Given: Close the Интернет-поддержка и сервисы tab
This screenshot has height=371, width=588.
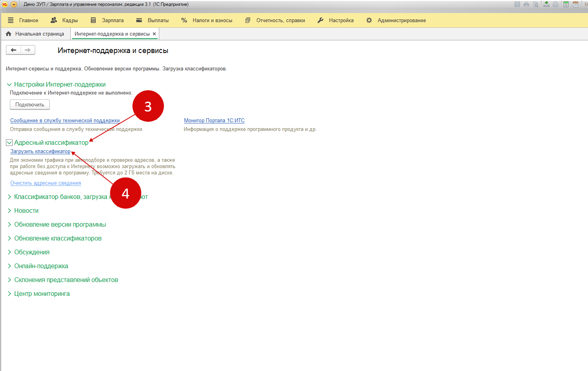Looking at the screenshot, I should tap(154, 34).
